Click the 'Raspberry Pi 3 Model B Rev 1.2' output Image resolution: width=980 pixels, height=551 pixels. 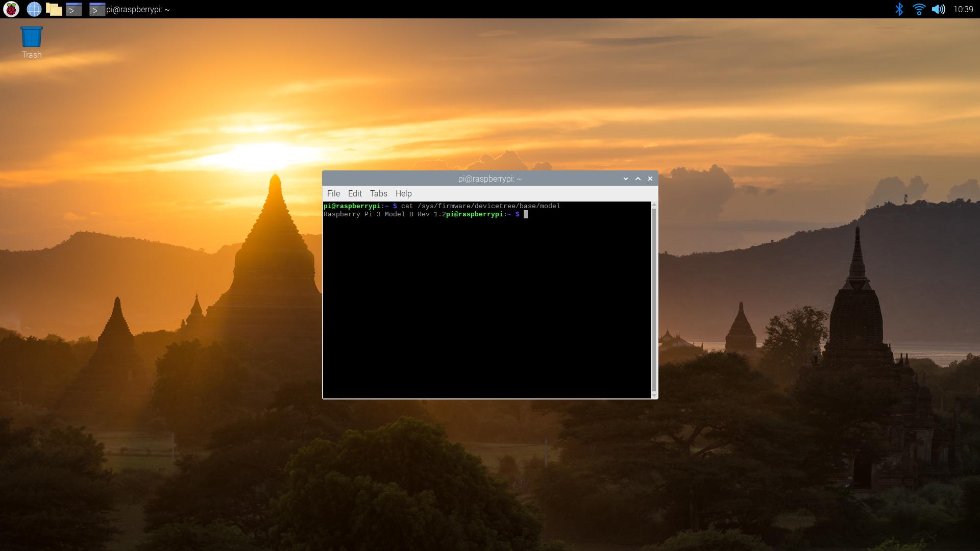[384, 214]
